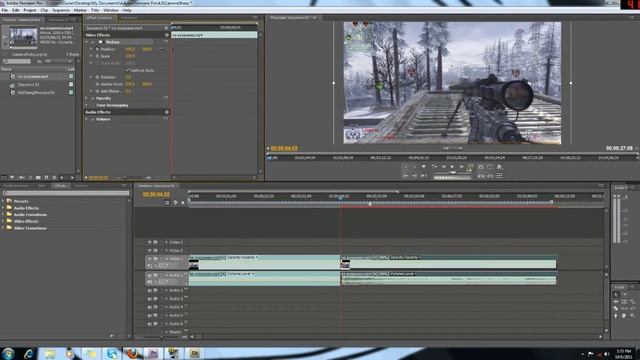The height and width of the screenshot is (360, 640).
Task: Select Sequence 01 in the Project panel
Action: (x=29, y=84)
